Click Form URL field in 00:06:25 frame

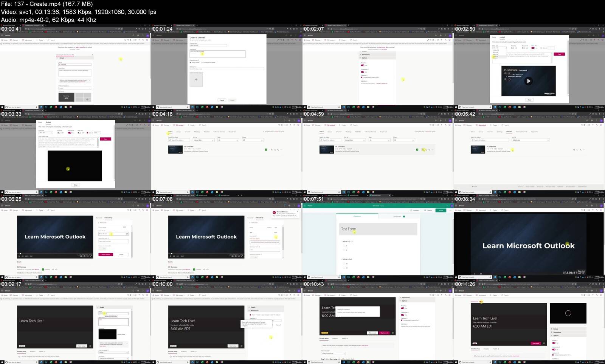tap(113, 234)
